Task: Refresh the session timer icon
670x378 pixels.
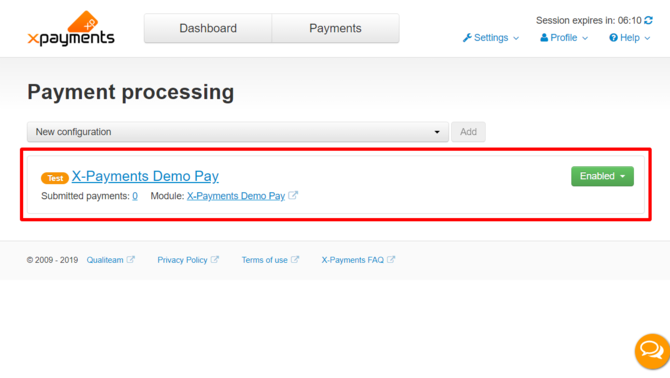Action: (x=648, y=20)
